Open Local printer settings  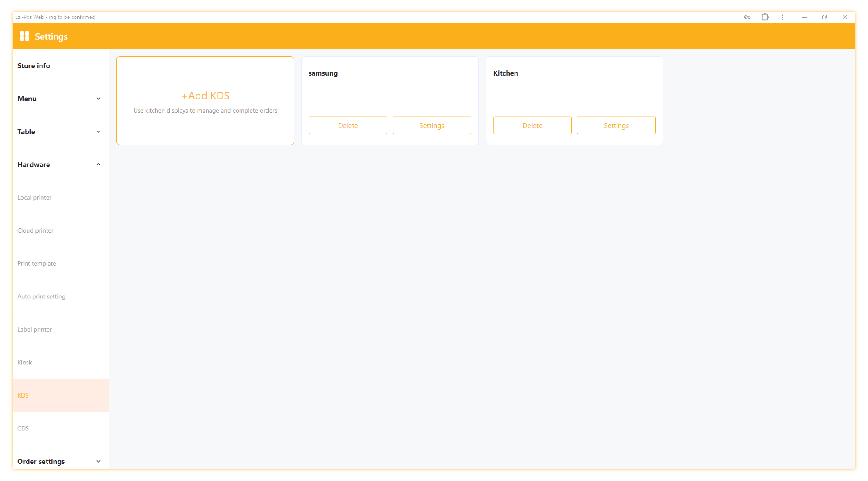(x=61, y=198)
